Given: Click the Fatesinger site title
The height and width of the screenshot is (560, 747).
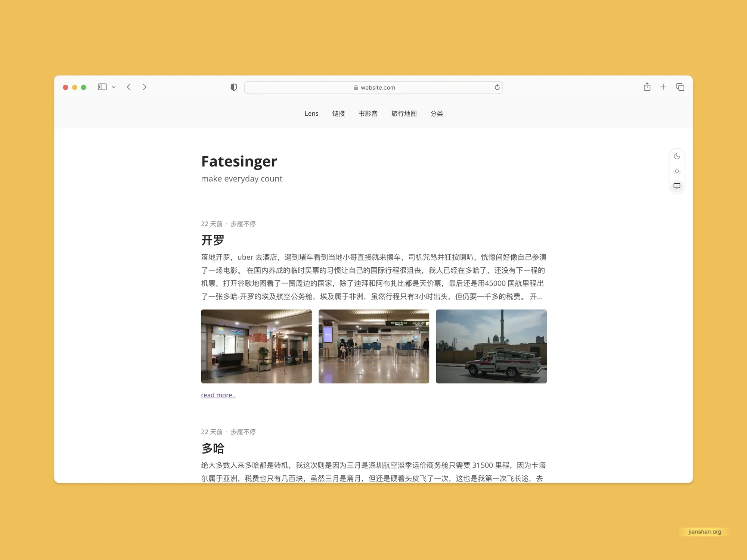Looking at the screenshot, I should coord(239,161).
